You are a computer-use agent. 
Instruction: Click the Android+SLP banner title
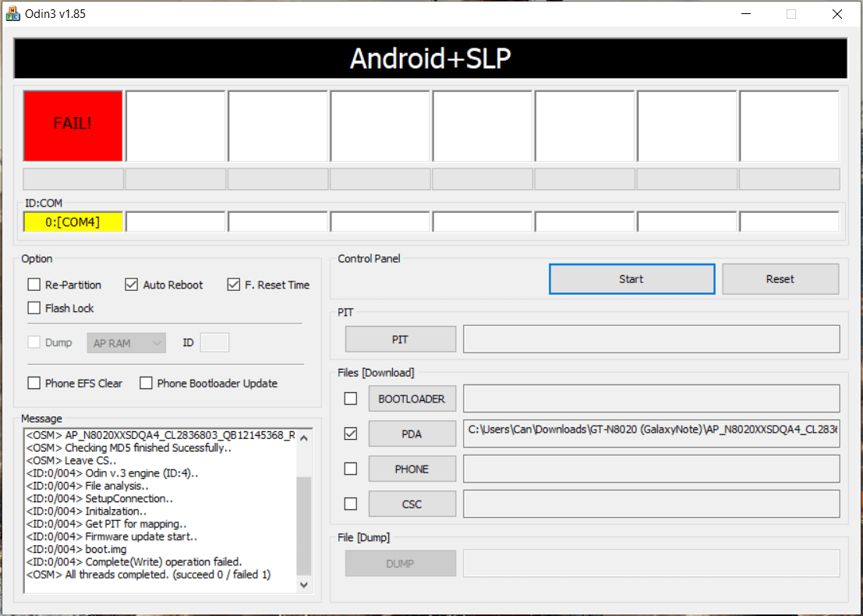tap(430, 58)
